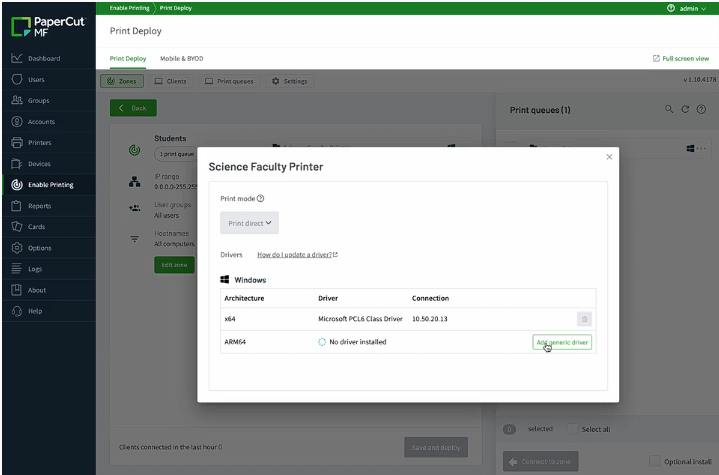Delete the x64 driver with trash icon
719x475 pixels.
pos(584,319)
